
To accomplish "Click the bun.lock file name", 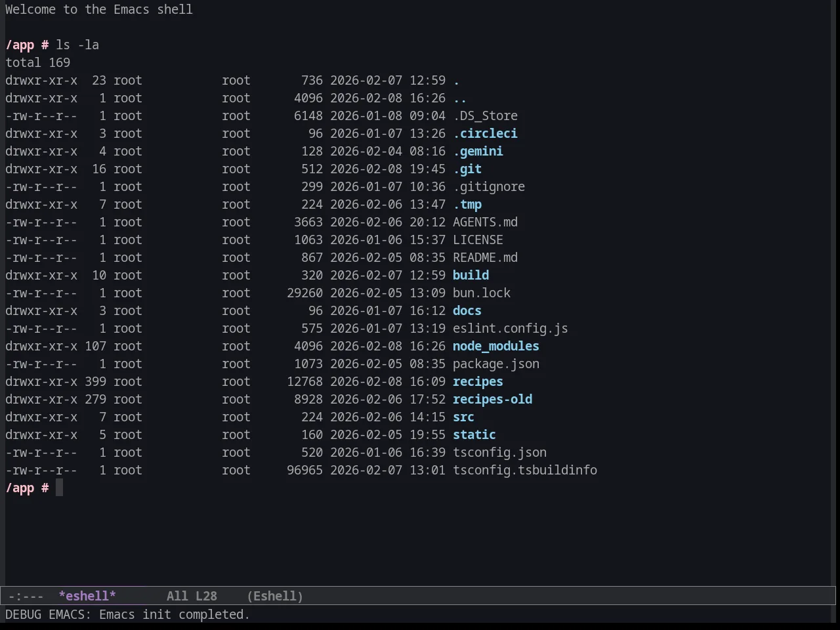I will pos(482,293).
